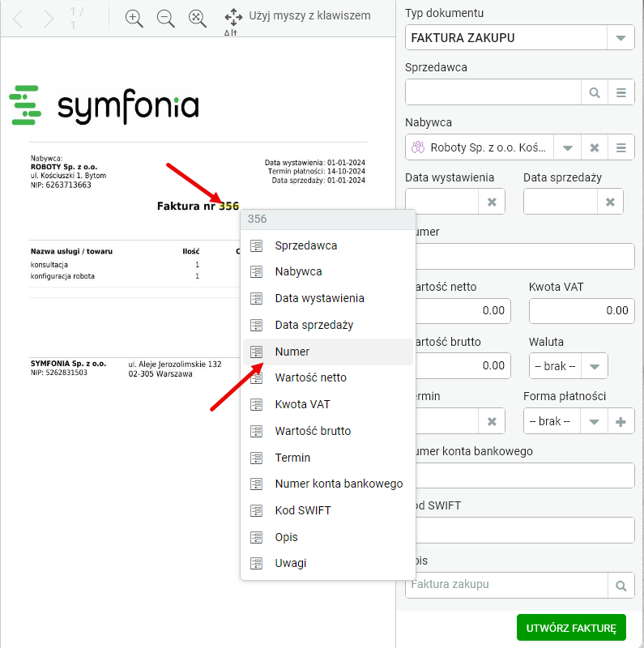Viewport: 644px width, 648px height.
Task: Open Typ dokumentu dropdown arrow
Action: (620, 37)
